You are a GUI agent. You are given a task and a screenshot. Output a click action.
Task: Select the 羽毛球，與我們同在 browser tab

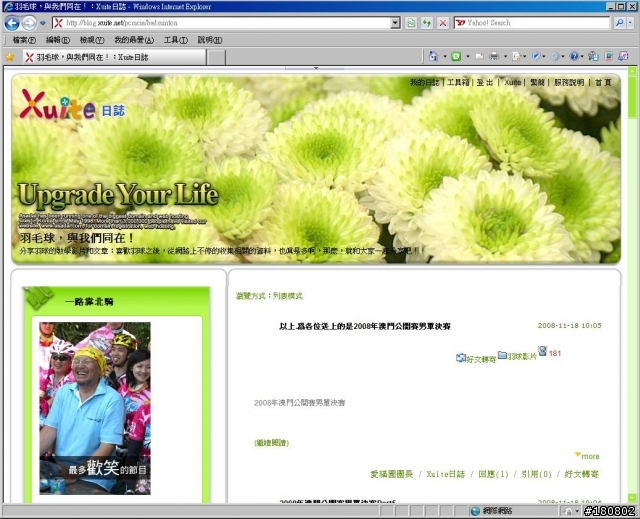(x=114, y=57)
